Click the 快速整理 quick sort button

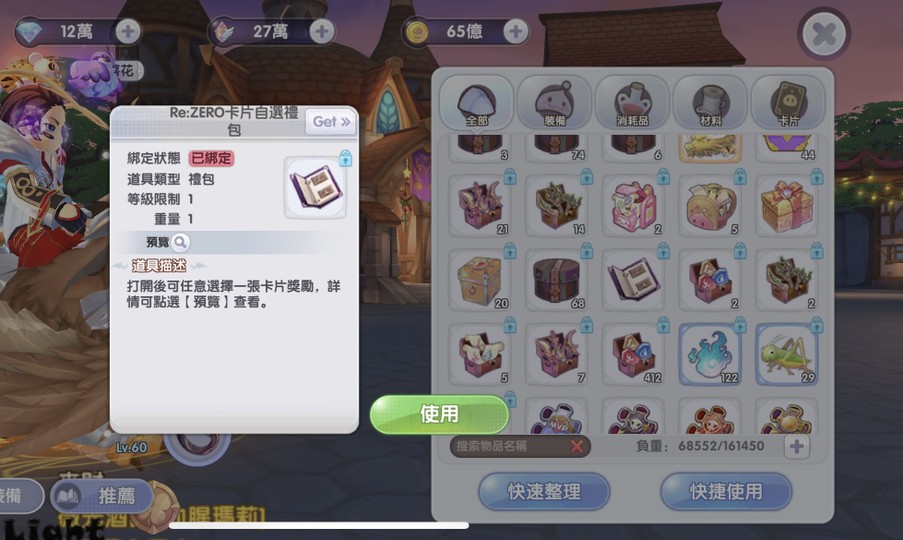coord(544,492)
